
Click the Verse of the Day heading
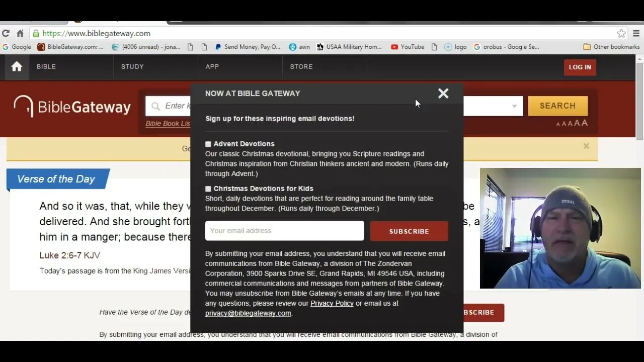point(56,179)
